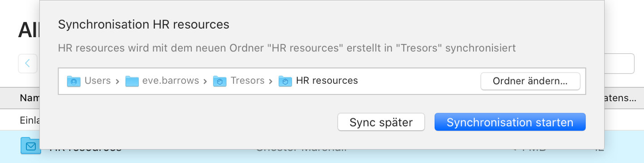Choose Sync später to postpone syncing
Image resolution: width=644 pixels, height=163 pixels.
point(381,122)
